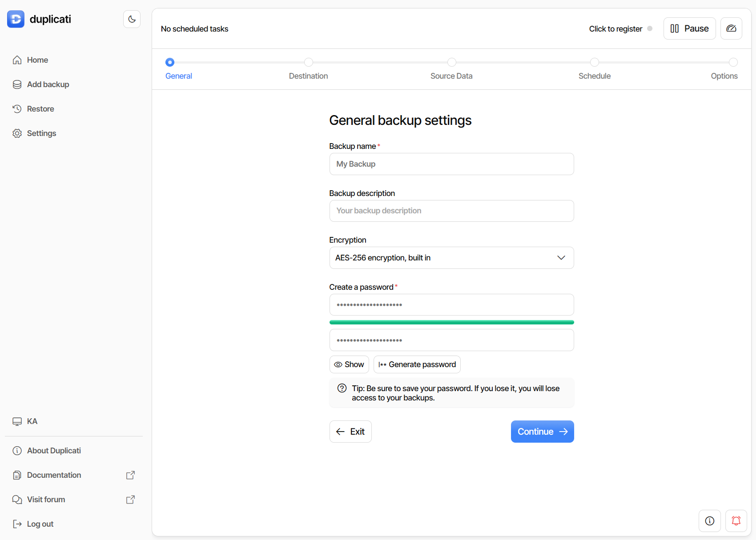The height and width of the screenshot is (540, 756).
Task: Select Add backup in the sidebar
Action: coord(48,84)
